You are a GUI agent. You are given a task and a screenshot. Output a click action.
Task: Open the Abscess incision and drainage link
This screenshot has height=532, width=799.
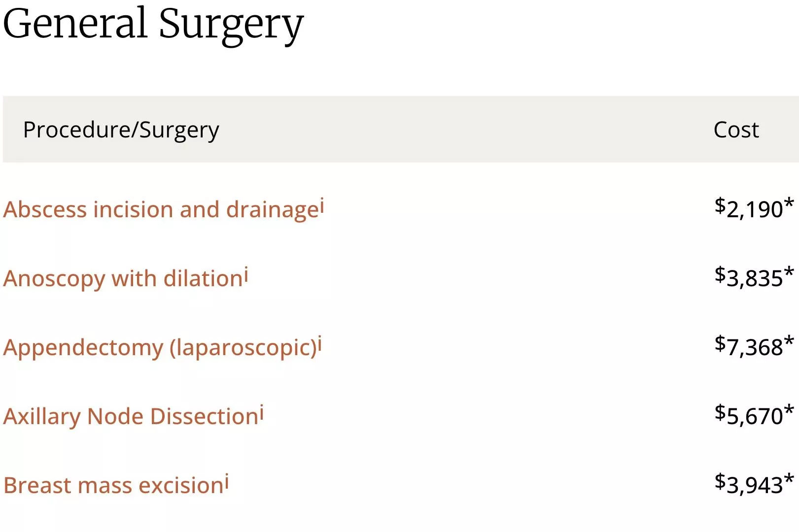(x=161, y=210)
